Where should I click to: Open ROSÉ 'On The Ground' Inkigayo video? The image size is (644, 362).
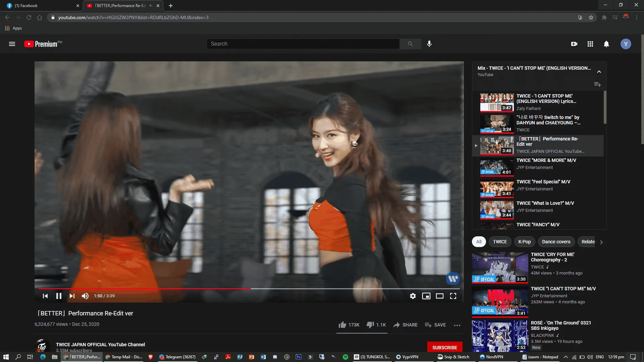pyautogui.click(x=539, y=336)
